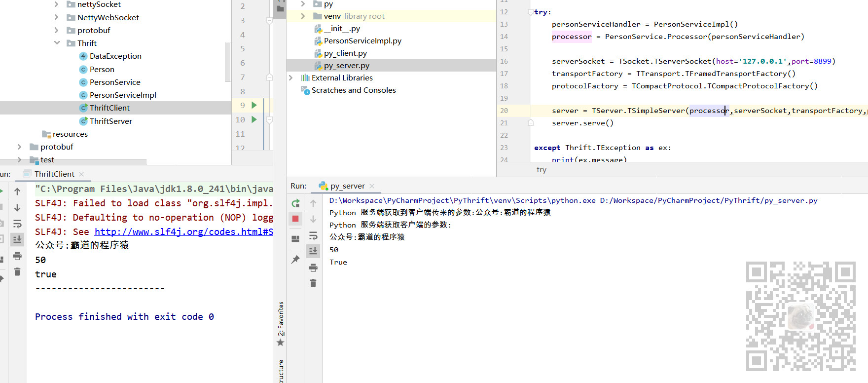
Task: Select the ThriftClient run tab
Action: point(54,174)
